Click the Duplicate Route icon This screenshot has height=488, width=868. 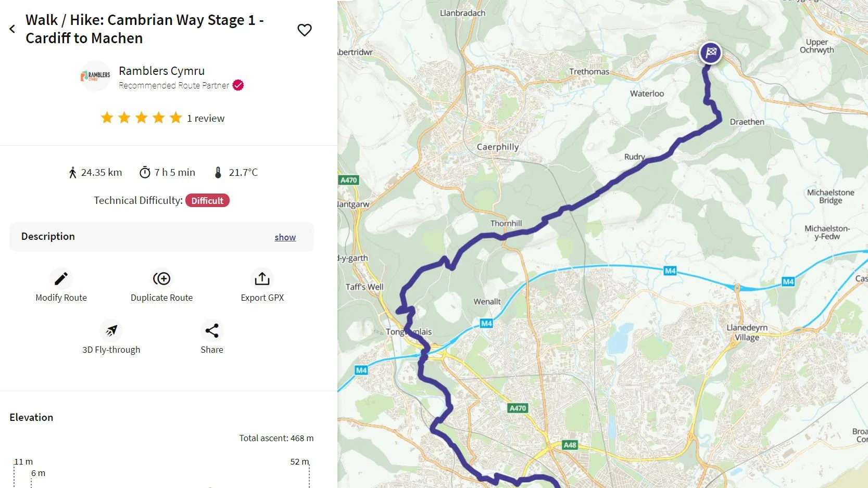pyautogui.click(x=161, y=279)
